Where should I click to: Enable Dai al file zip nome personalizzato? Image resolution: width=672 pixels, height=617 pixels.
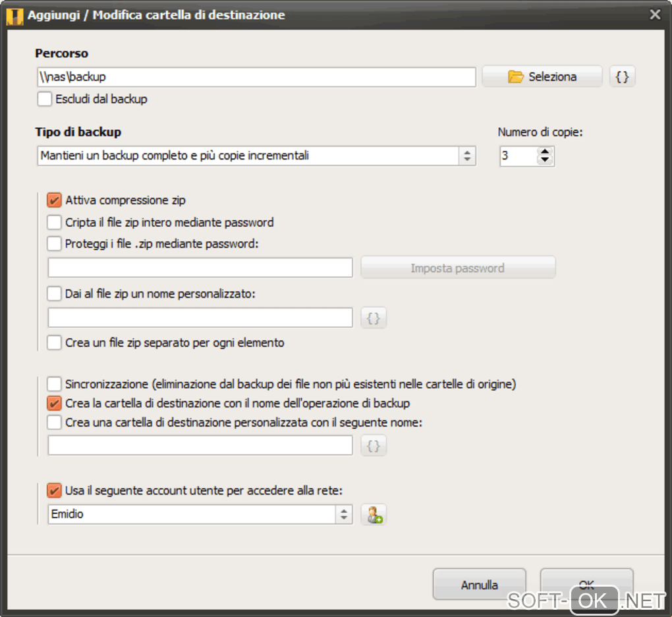[x=55, y=294]
